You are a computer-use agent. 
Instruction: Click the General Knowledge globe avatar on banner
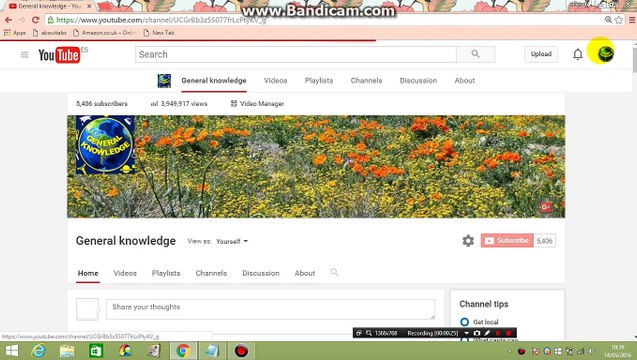tap(105, 145)
